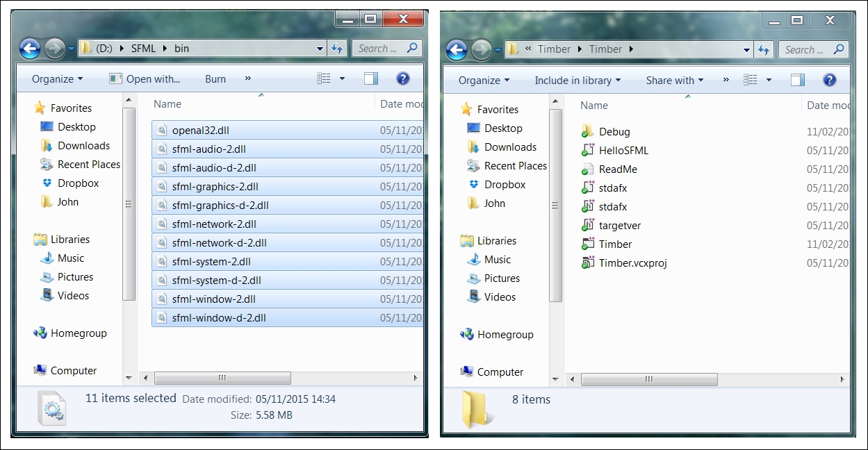Viewport: 868px width, 450px height.
Task: Open Dropbox in SFML window sidebar
Action: coord(69,183)
